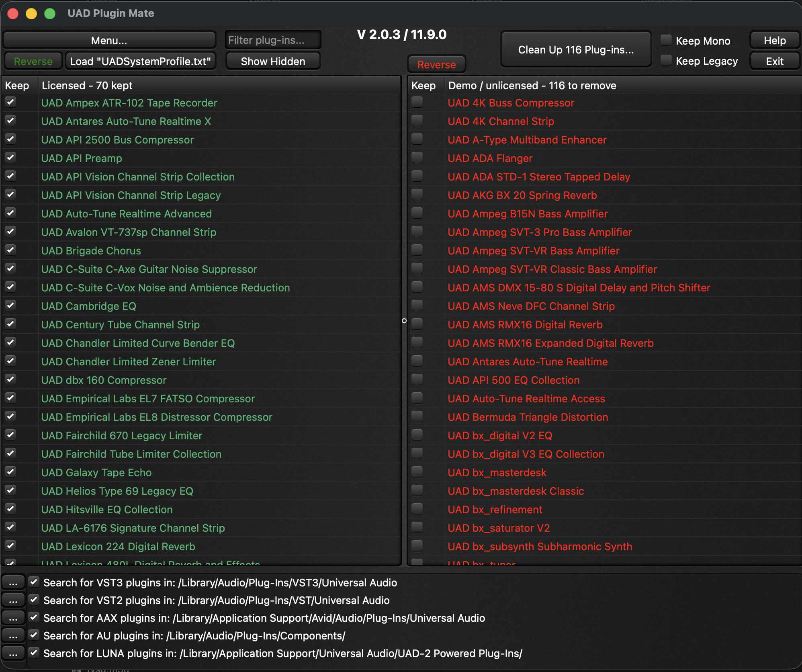This screenshot has height=672, width=802.
Task: Disable the Search for VST3 plugins checkbox
Action: click(34, 582)
